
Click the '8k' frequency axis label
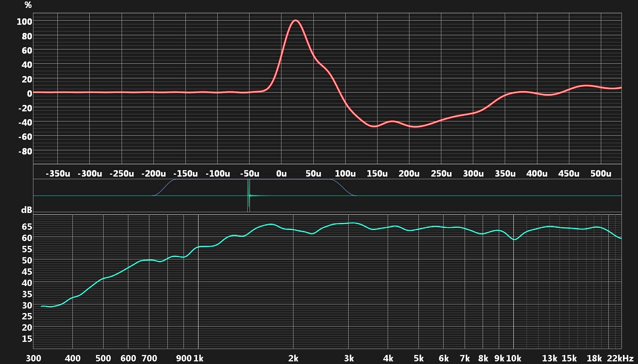point(483,358)
